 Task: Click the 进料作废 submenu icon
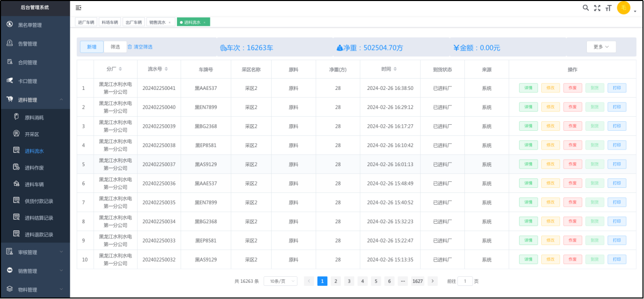point(16,167)
